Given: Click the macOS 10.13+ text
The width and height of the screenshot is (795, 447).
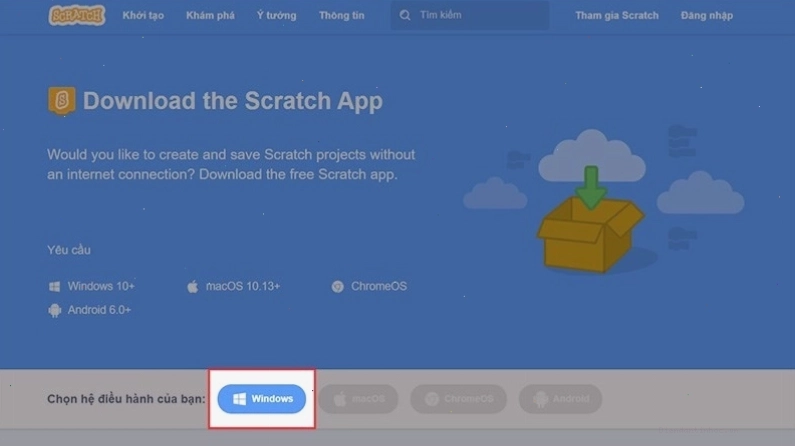Looking at the screenshot, I should coord(243,286).
